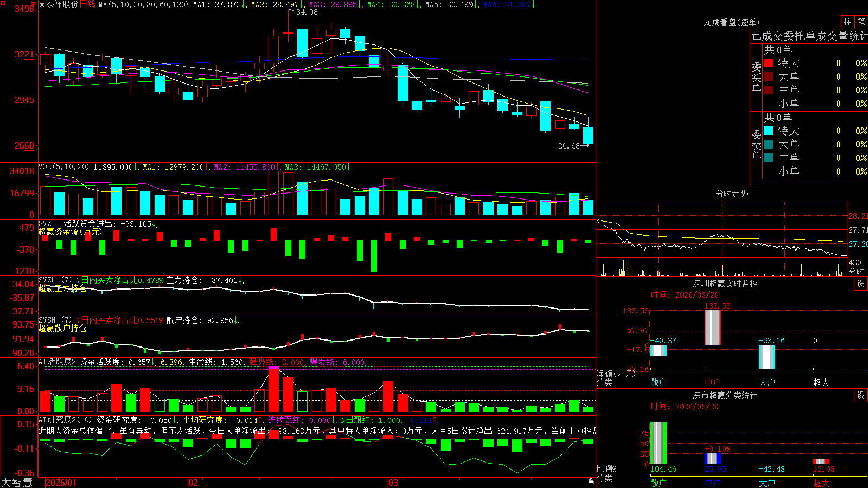The image size is (868, 488).
Task: Open 设 settings for 深市超赢分类统计
Action: [861, 395]
